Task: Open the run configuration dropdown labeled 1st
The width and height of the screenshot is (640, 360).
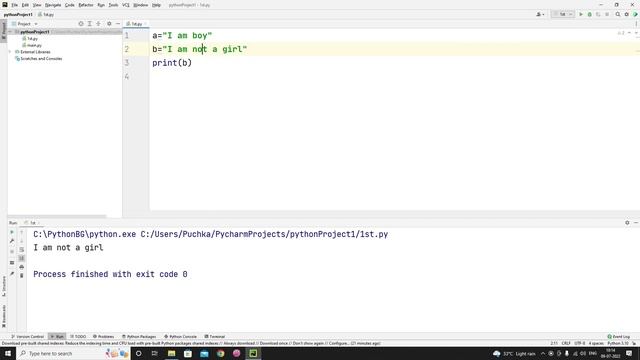Action: [563, 14]
